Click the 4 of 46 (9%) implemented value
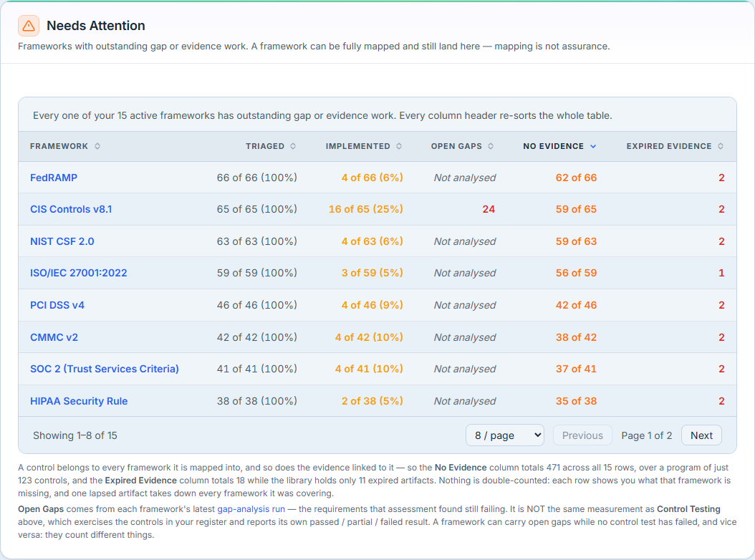The height and width of the screenshot is (560, 755). point(372,305)
